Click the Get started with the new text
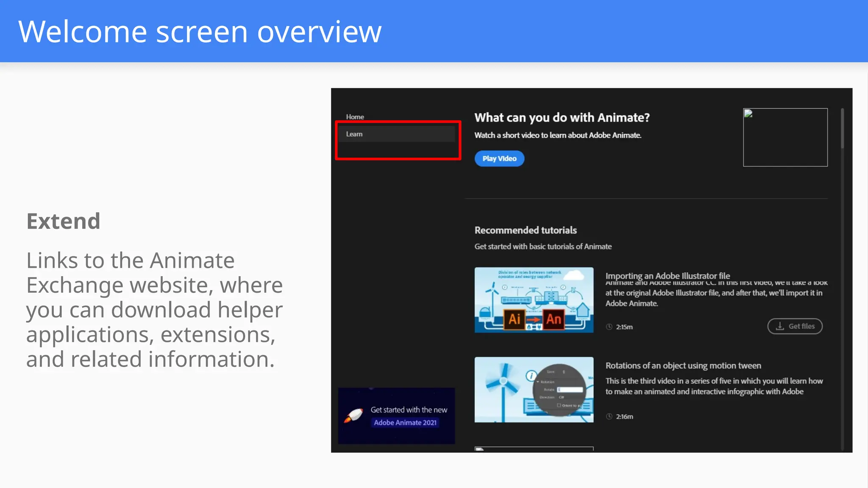This screenshot has height=488, width=868. coord(409,410)
